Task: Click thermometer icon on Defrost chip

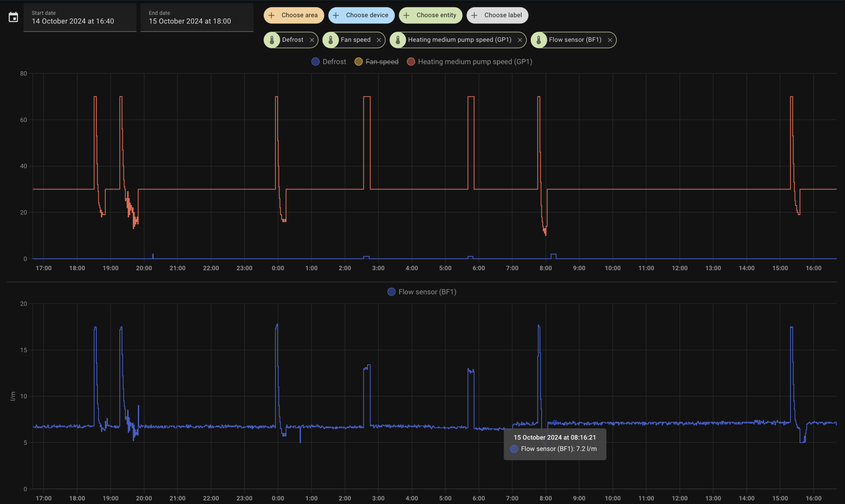Action: 272,40
